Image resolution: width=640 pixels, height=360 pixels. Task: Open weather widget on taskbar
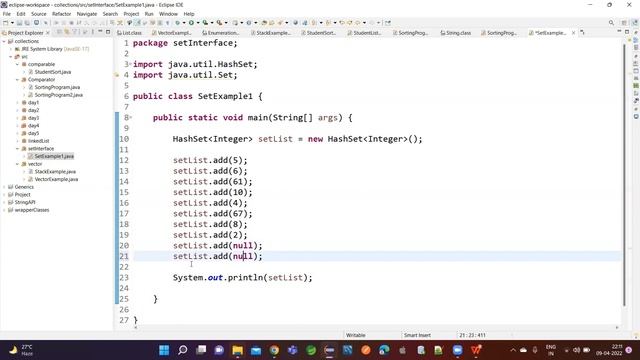[x=20, y=350]
